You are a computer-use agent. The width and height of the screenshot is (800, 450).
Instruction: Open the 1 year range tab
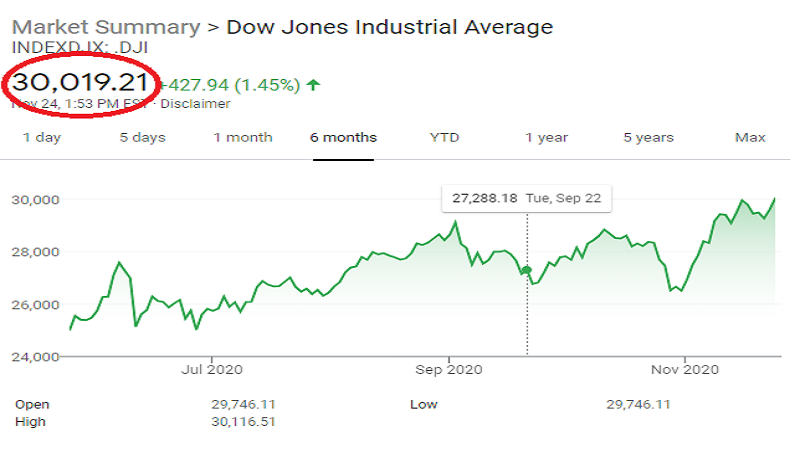point(546,137)
